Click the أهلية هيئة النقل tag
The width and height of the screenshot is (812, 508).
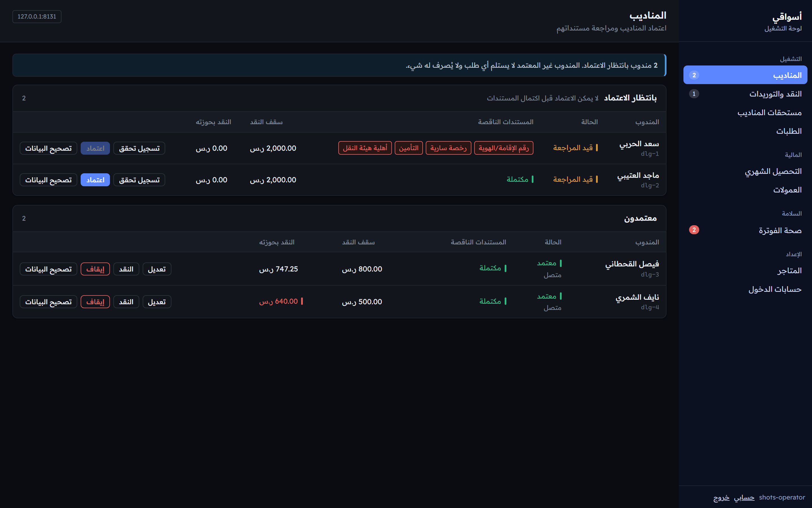tap(365, 148)
